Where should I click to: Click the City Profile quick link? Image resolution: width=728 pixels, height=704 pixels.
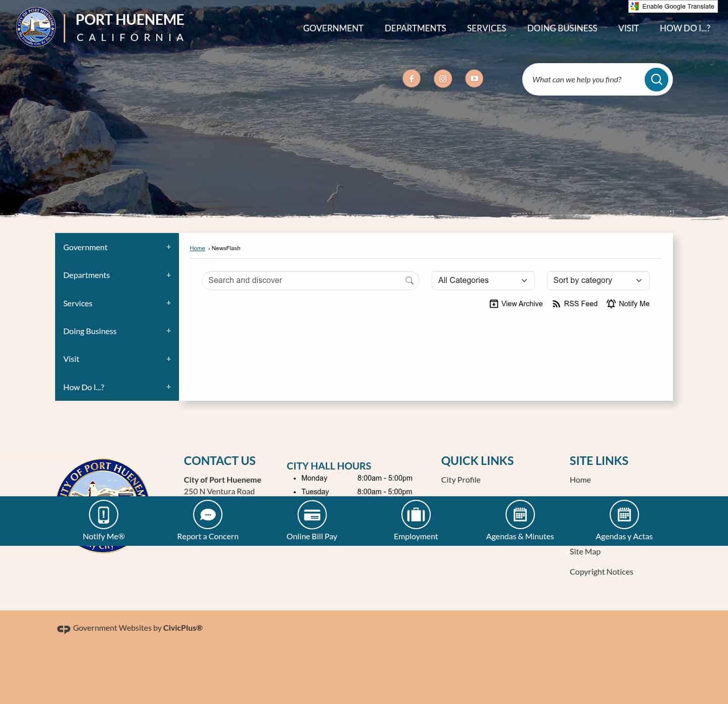tap(461, 480)
